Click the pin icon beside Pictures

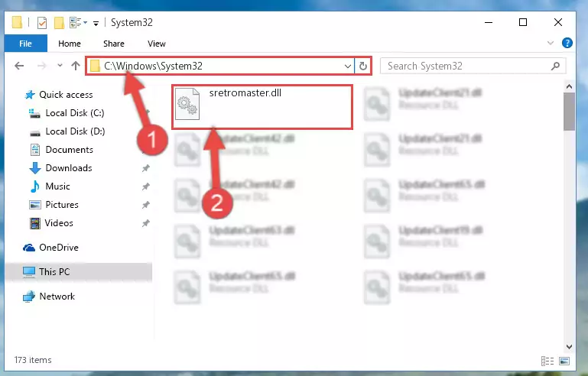tap(145, 205)
